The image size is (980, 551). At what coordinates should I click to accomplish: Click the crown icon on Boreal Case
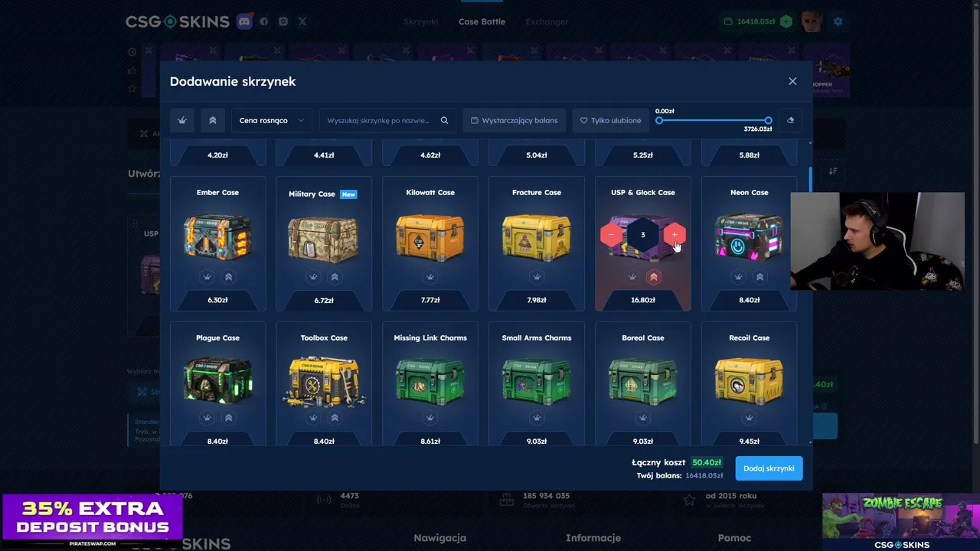click(643, 418)
